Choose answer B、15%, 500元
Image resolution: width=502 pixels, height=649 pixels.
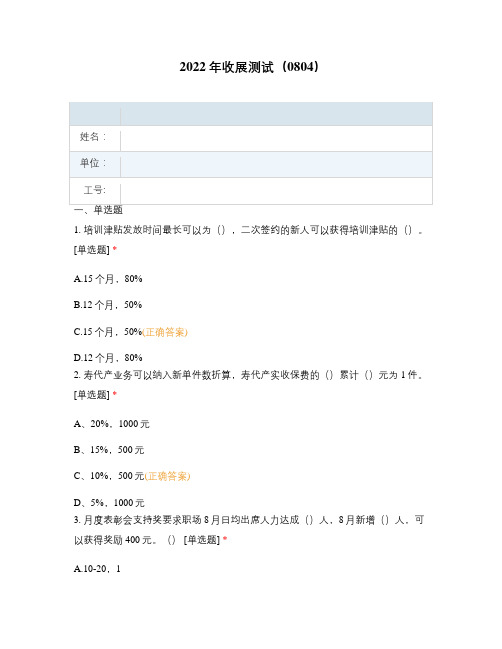(x=109, y=450)
